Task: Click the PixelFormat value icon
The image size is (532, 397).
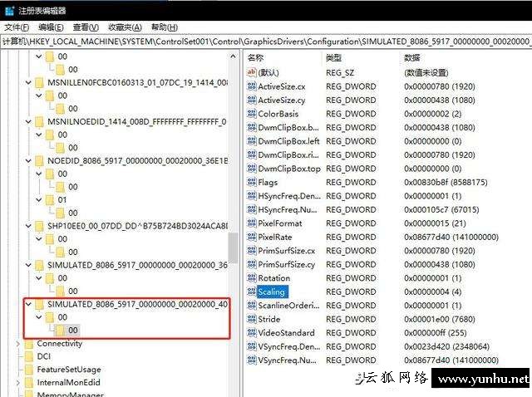Action: pos(251,223)
